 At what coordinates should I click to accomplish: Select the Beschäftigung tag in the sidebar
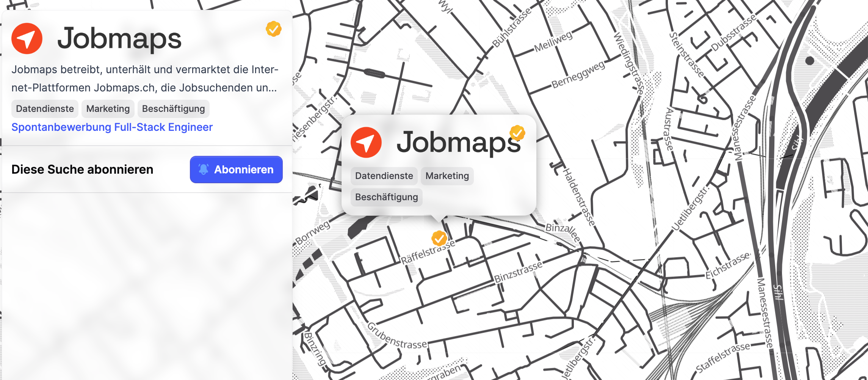click(173, 108)
